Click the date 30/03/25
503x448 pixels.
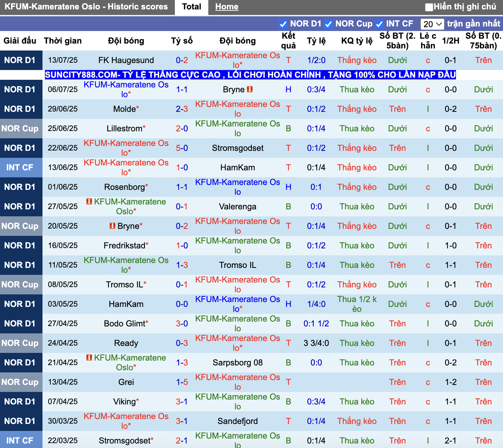point(63,421)
